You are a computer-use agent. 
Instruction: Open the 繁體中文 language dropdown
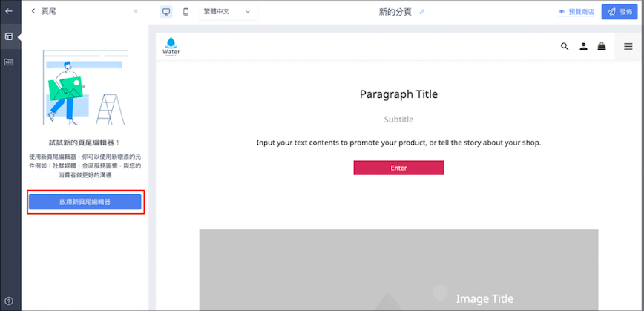[228, 11]
